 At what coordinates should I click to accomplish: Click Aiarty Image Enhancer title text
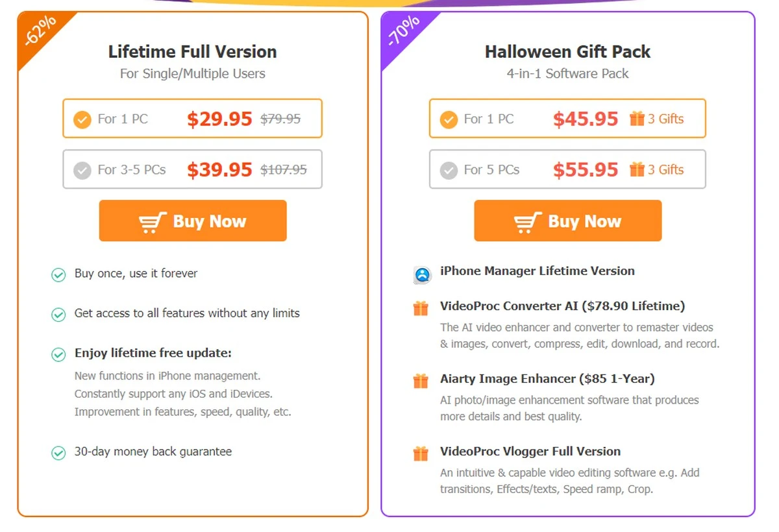547,379
